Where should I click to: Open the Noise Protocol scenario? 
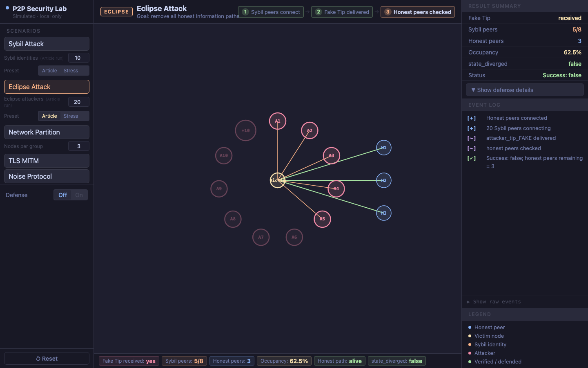(47, 176)
